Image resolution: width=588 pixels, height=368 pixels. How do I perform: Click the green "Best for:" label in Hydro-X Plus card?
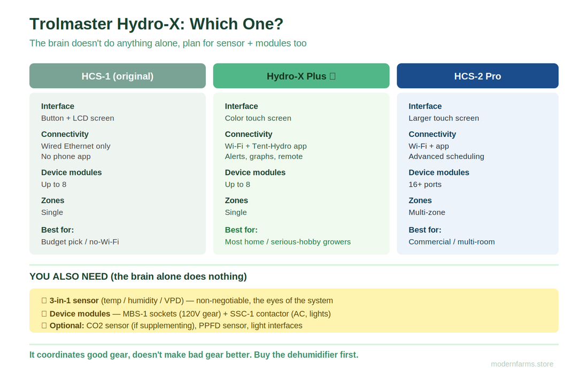pyautogui.click(x=241, y=230)
